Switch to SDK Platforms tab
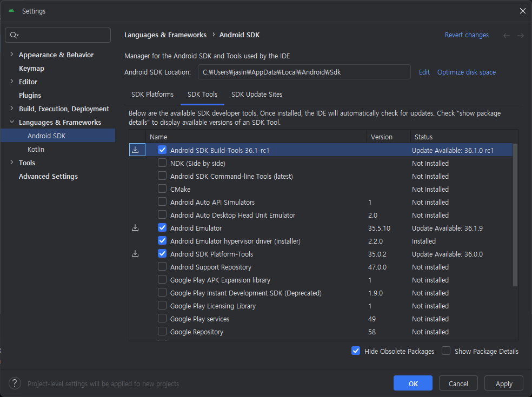Viewport: 532px width, 397px height. point(152,94)
